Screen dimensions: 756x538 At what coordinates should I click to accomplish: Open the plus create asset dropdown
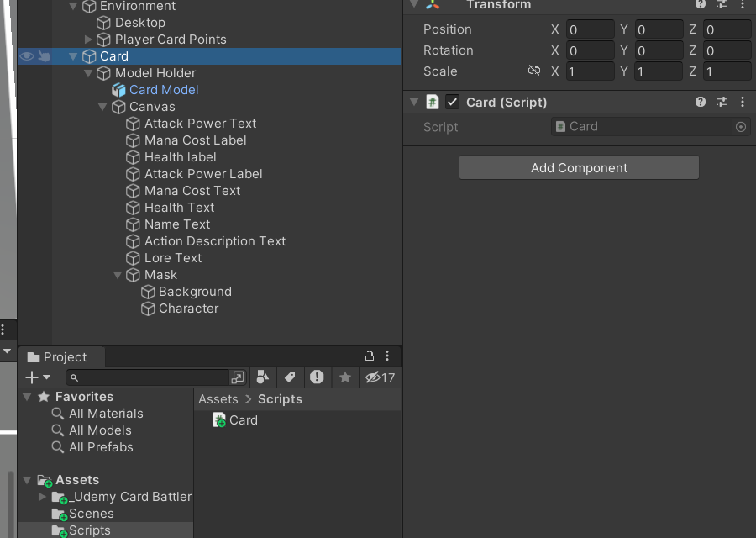[x=38, y=377]
